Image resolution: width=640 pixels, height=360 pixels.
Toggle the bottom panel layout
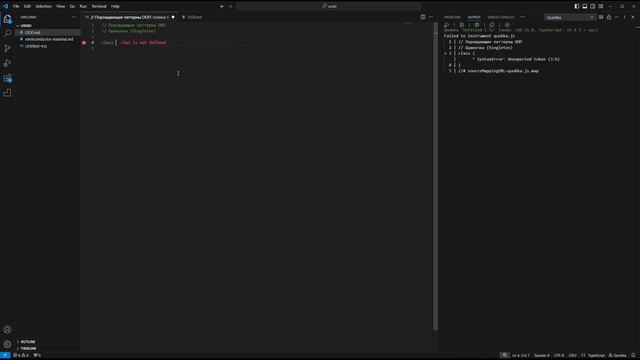[584, 6]
